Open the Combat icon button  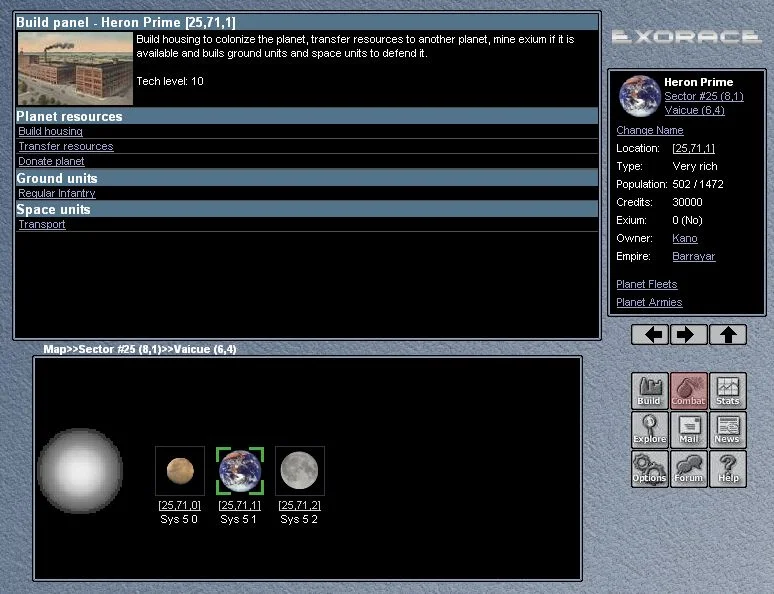[x=688, y=391]
